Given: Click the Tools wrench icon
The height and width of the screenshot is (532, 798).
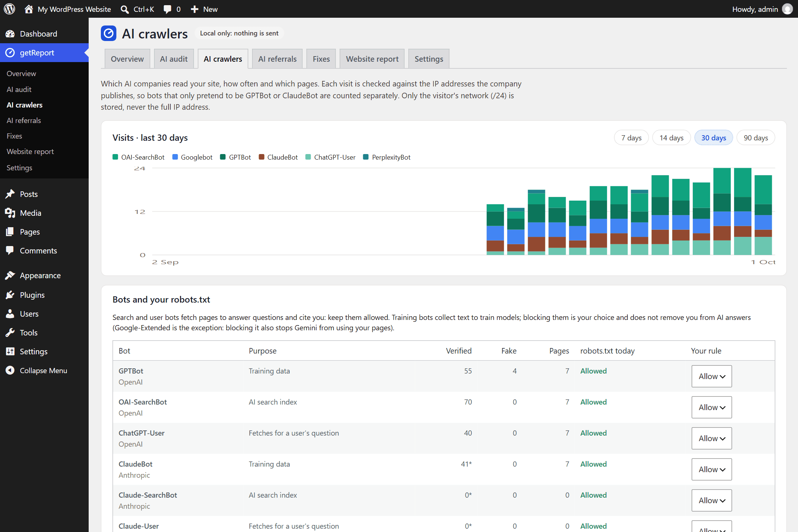Looking at the screenshot, I should click(10, 332).
